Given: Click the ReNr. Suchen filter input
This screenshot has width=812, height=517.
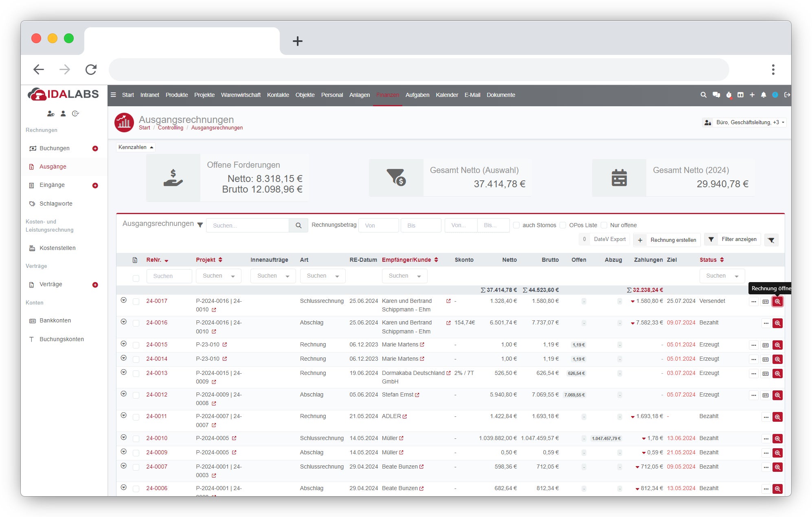Looking at the screenshot, I should click(x=169, y=276).
